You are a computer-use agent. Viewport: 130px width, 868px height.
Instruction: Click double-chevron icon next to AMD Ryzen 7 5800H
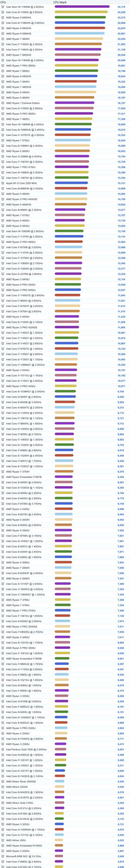click(3, 39)
